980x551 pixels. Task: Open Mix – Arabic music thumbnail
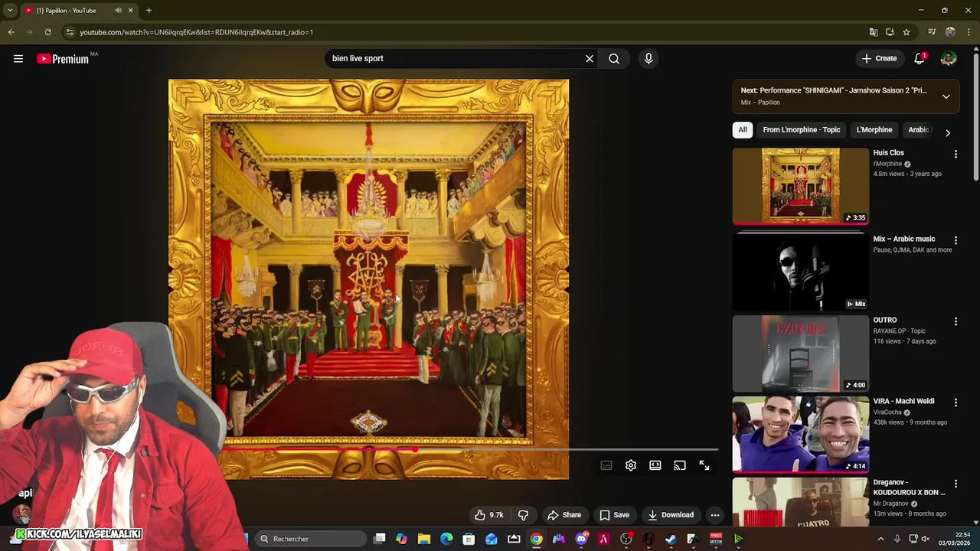click(801, 272)
